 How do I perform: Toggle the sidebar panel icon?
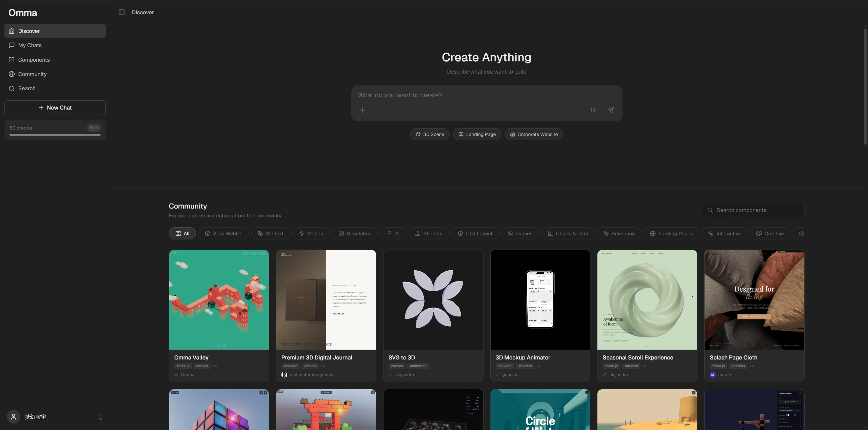[122, 12]
